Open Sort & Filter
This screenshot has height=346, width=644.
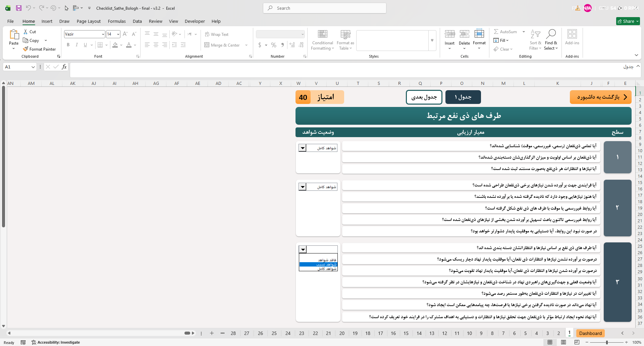coord(535,40)
